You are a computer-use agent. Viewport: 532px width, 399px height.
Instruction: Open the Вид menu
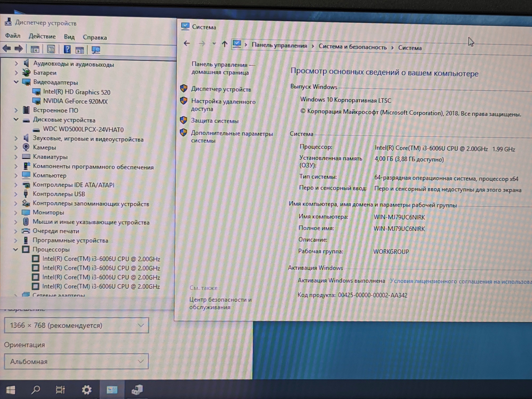(69, 37)
